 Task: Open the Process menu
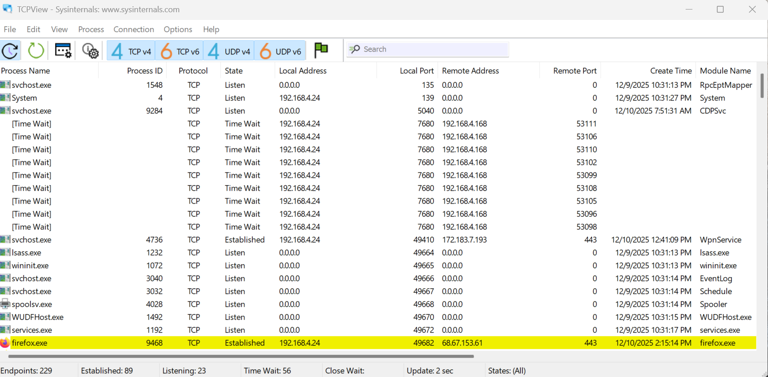click(x=91, y=29)
